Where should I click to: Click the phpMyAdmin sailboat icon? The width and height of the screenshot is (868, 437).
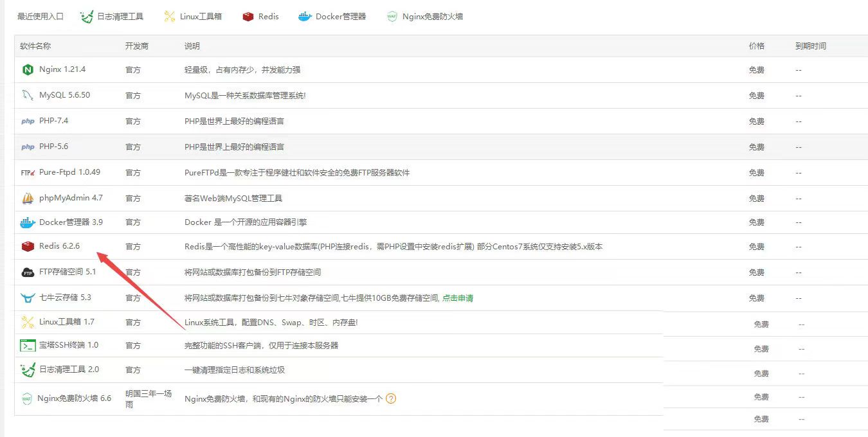coord(28,198)
